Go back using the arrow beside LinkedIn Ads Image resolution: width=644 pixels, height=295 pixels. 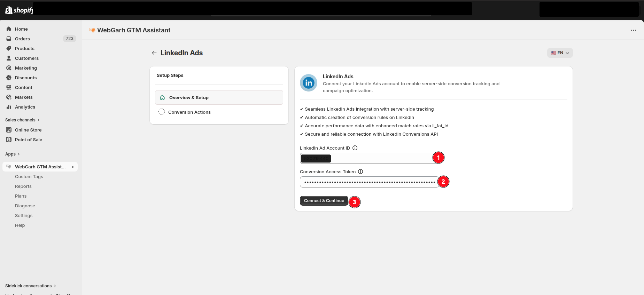point(154,53)
